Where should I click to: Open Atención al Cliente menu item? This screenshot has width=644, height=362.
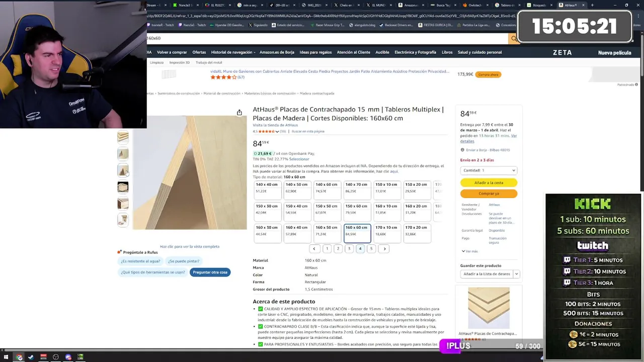point(353,52)
